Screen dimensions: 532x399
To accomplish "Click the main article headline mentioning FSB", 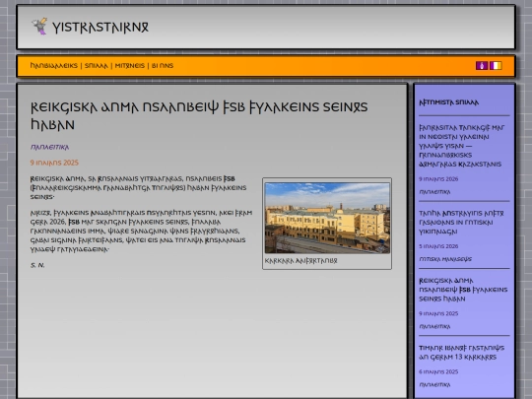I will tap(199, 115).
